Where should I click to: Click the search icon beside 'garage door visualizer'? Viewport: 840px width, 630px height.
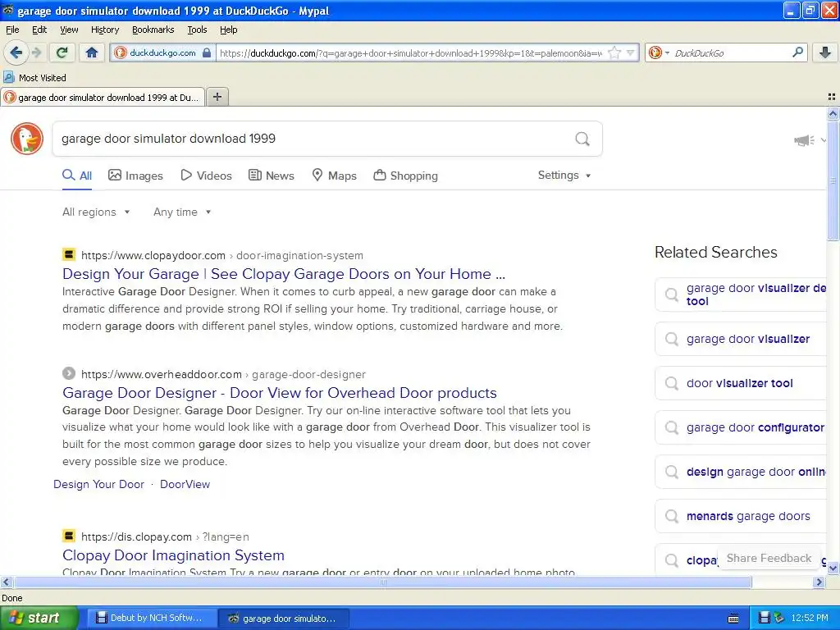671,339
